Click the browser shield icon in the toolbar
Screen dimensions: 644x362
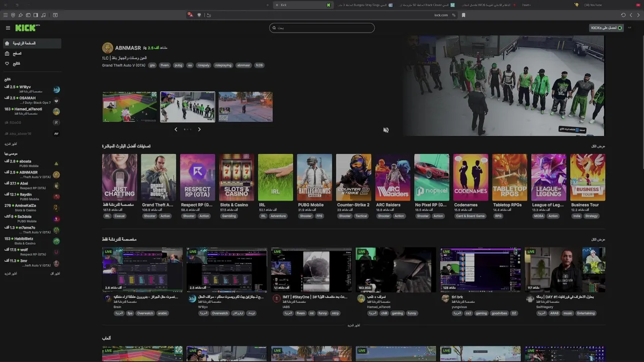coord(13,15)
